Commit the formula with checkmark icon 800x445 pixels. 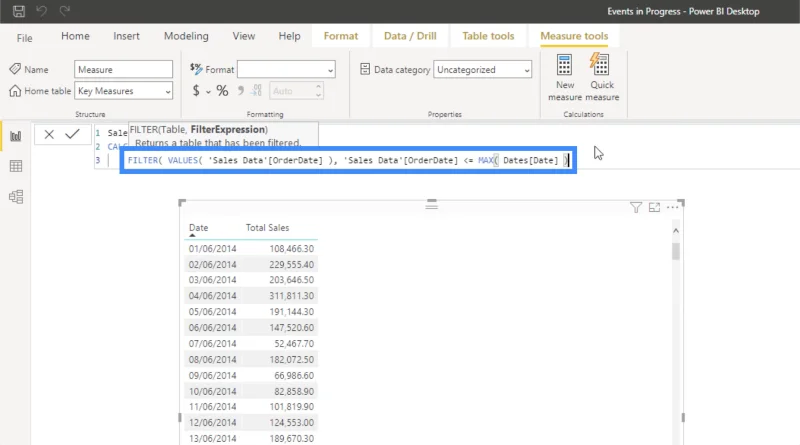tap(72, 134)
